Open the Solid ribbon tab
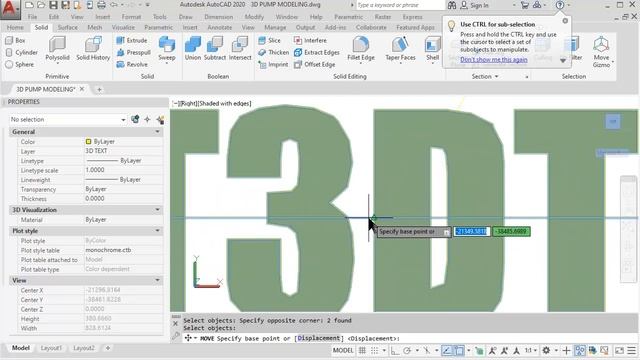The width and height of the screenshot is (640, 360). (41, 27)
